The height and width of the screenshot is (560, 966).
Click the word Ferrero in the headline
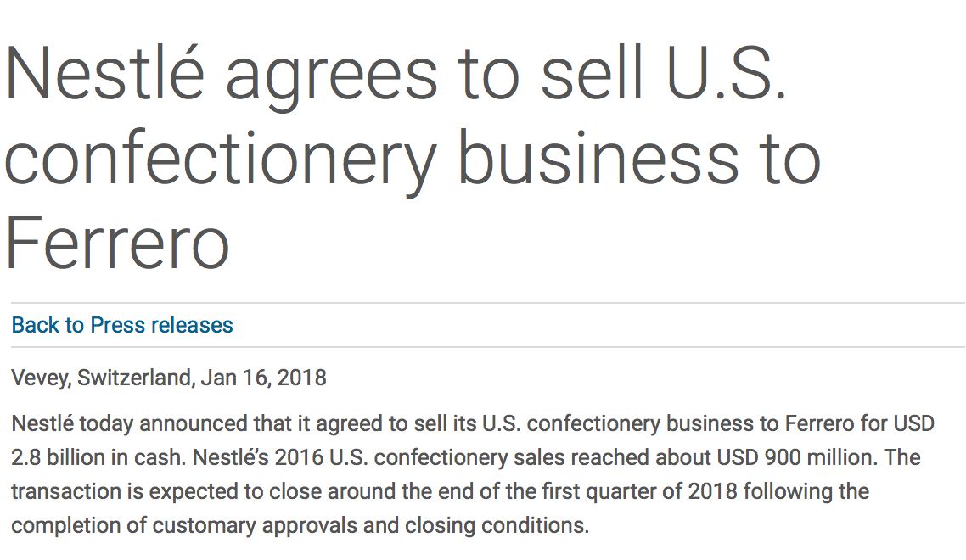117,243
